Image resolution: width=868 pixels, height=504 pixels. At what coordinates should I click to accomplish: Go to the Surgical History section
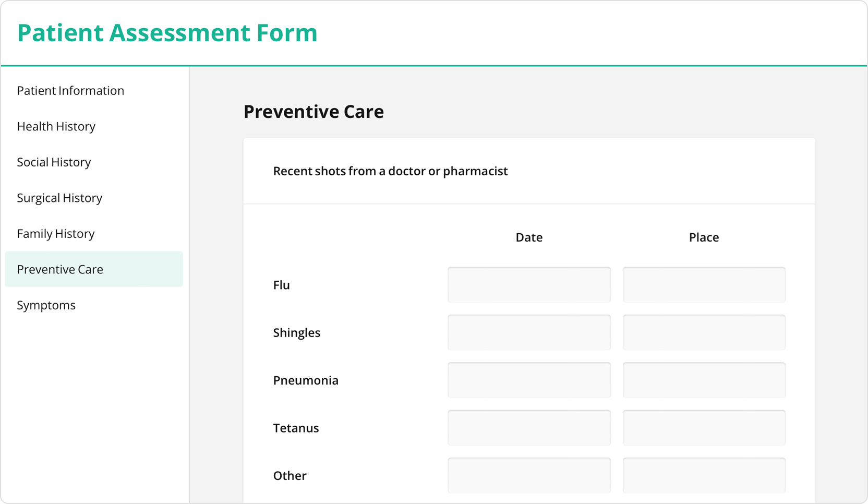tap(59, 197)
